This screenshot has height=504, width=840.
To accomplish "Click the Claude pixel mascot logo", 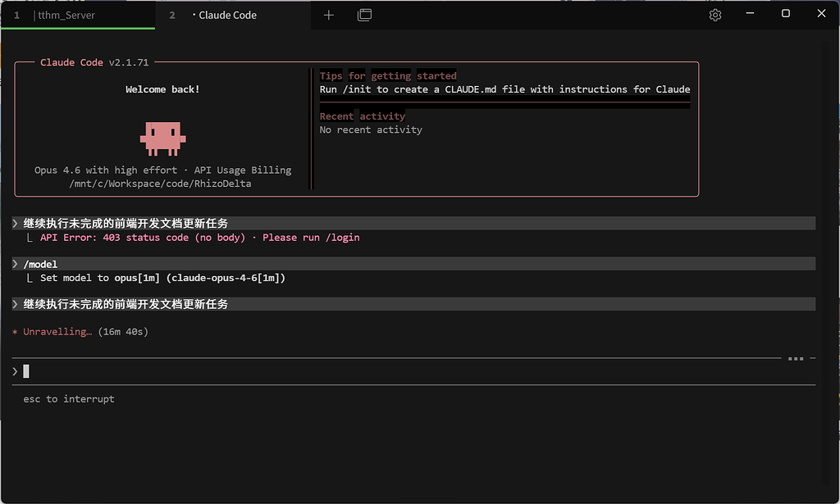I will tap(163, 138).
